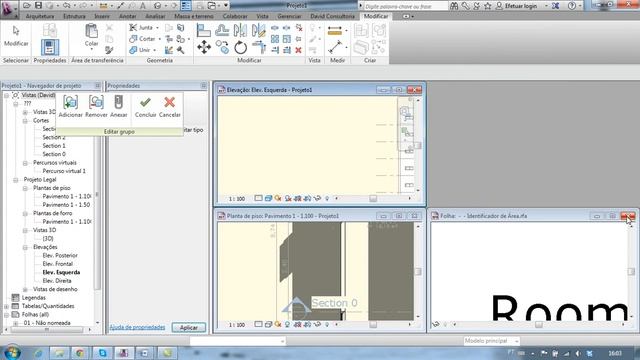Screen dimensions: 640x360
Task: Select Elev. Frontal in project browser
Action: [x=58, y=264]
